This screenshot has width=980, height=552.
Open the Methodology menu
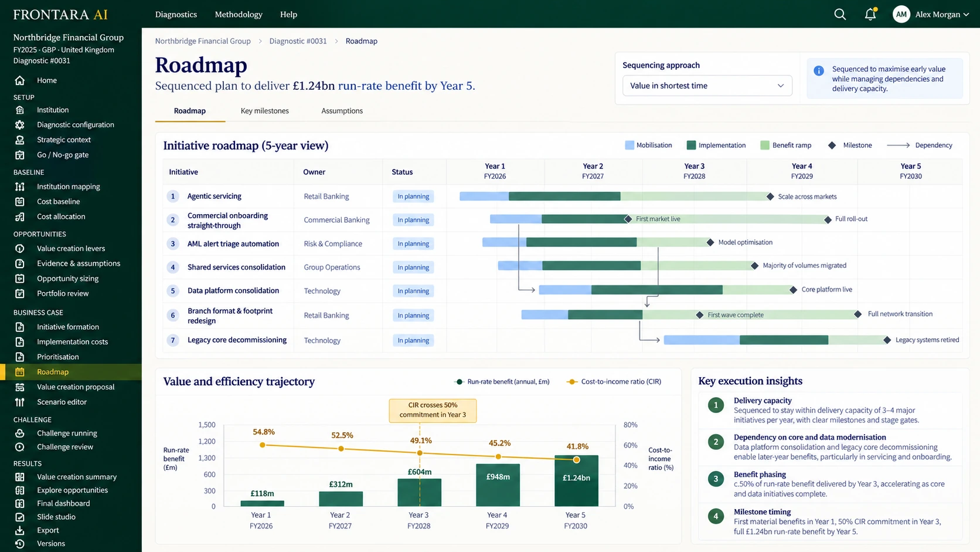[x=239, y=14]
